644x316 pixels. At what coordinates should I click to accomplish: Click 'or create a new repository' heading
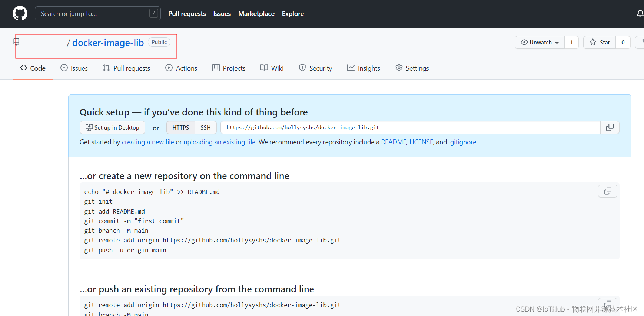[x=185, y=176]
